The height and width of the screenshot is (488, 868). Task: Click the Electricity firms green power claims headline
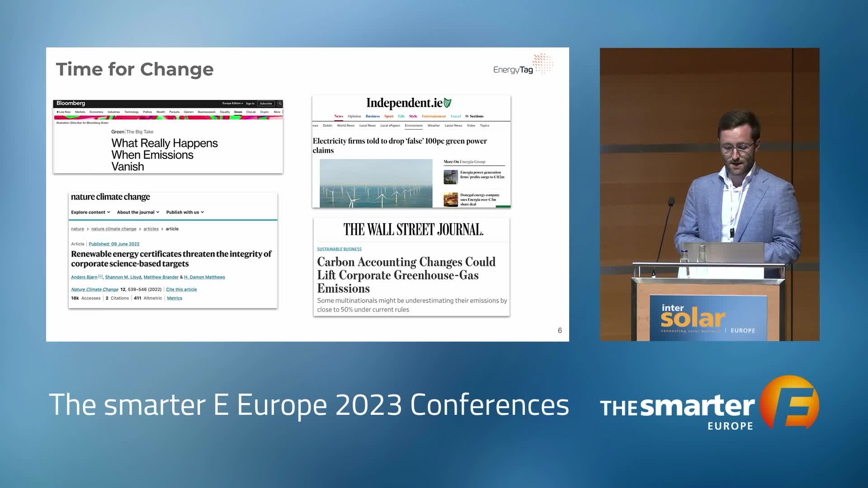(400, 145)
